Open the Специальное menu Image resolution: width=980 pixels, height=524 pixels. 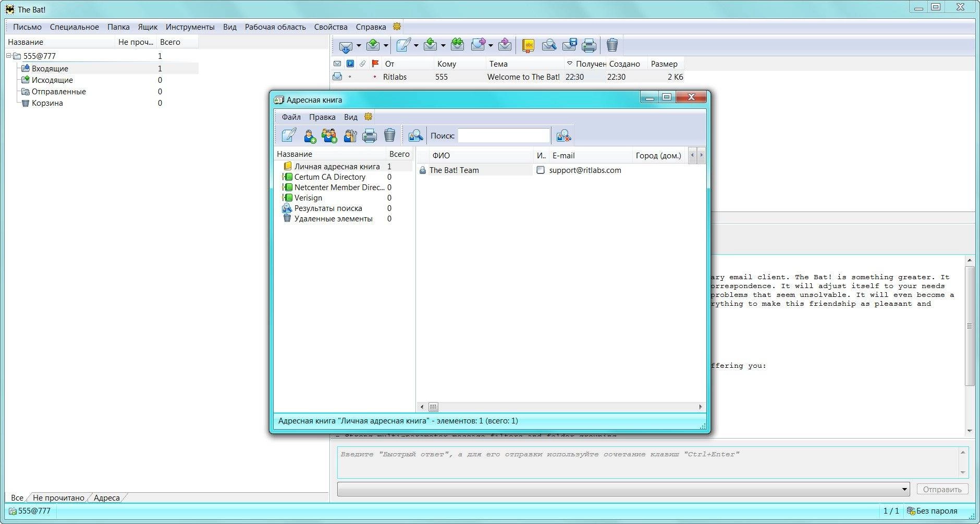pyautogui.click(x=75, y=27)
